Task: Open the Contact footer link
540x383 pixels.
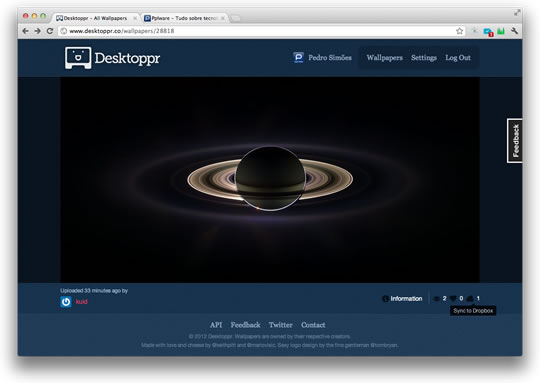Action: click(x=313, y=325)
